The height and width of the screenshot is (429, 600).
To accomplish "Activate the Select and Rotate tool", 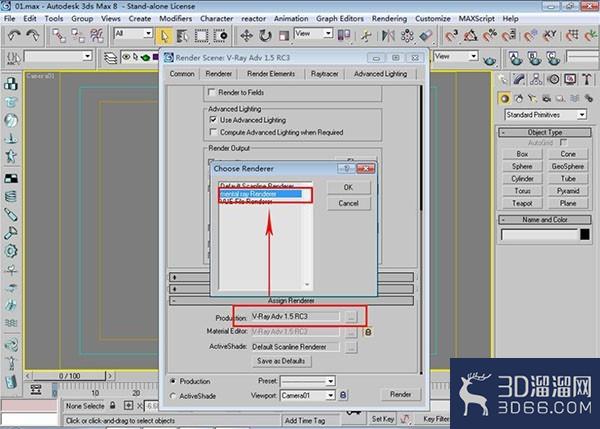I will (x=265, y=36).
